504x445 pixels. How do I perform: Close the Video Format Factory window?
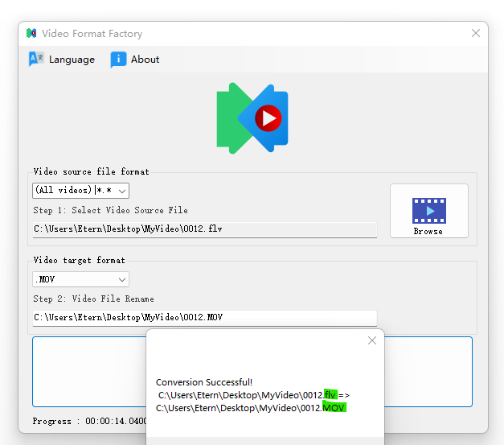(476, 33)
